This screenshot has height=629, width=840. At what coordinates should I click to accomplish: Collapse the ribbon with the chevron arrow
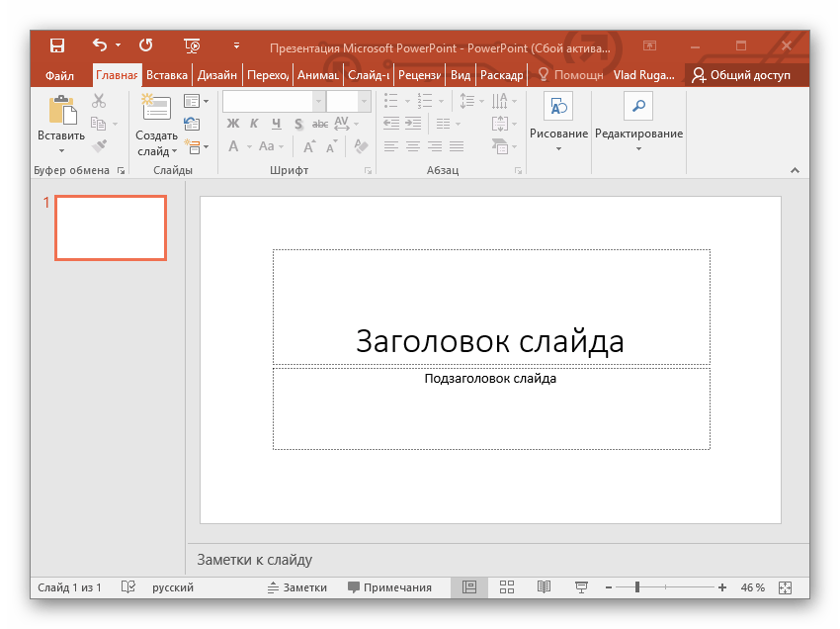coord(795,170)
